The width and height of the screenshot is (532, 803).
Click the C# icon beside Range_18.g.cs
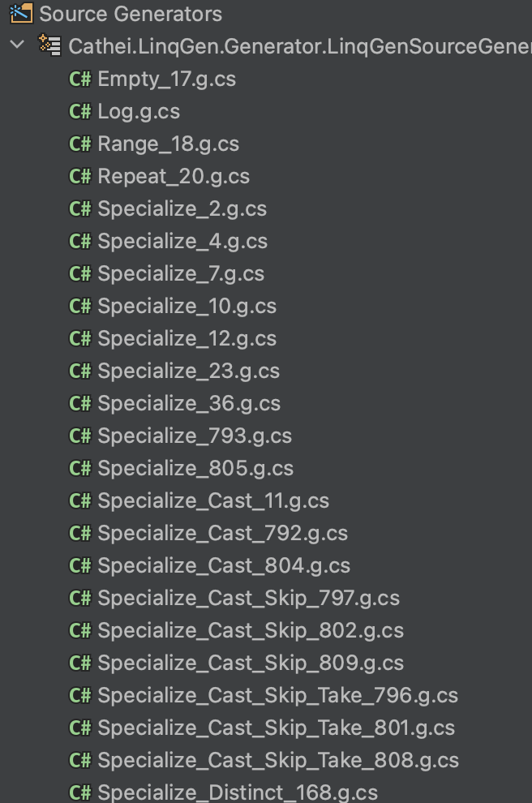click(79, 144)
